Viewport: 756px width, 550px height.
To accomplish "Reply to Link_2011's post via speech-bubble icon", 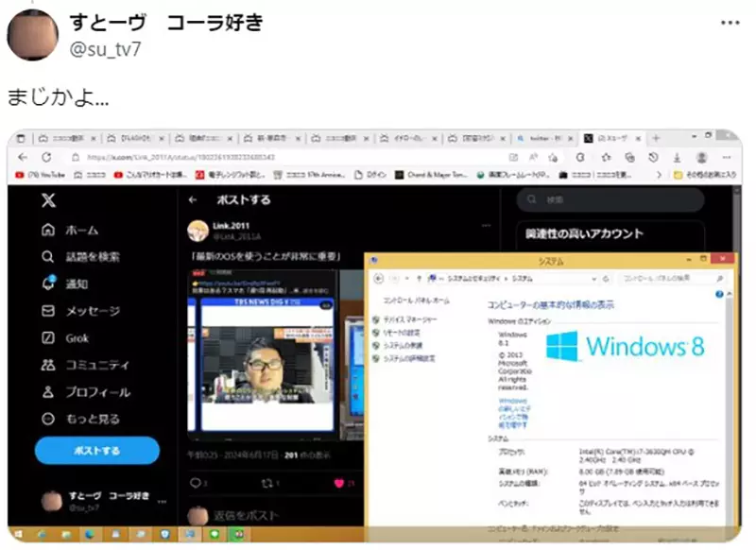I will point(196,482).
